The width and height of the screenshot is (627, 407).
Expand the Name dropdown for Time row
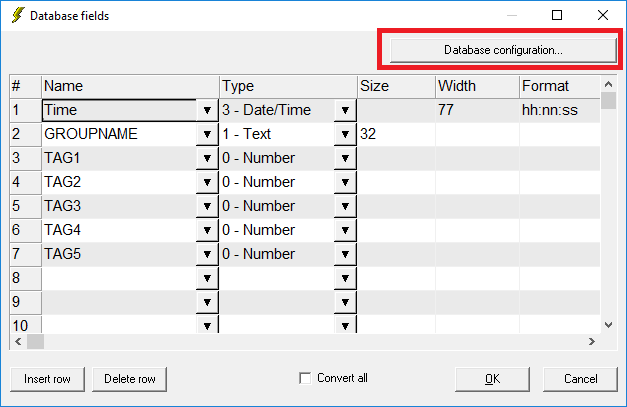point(207,110)
